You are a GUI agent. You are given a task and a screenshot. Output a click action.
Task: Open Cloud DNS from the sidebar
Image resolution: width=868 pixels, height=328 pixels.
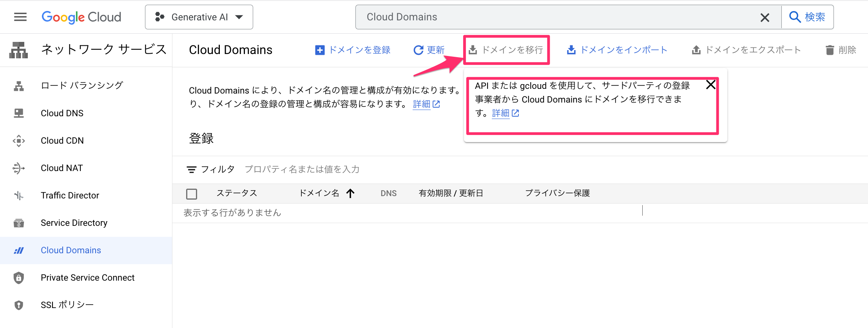pyautogui.click(x=62, y=113)
